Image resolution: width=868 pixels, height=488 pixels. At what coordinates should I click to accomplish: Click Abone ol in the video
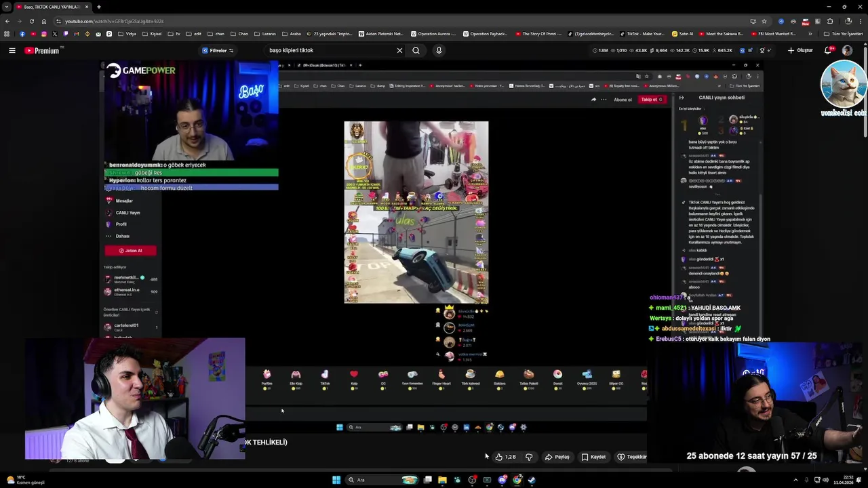coord(623,100)
